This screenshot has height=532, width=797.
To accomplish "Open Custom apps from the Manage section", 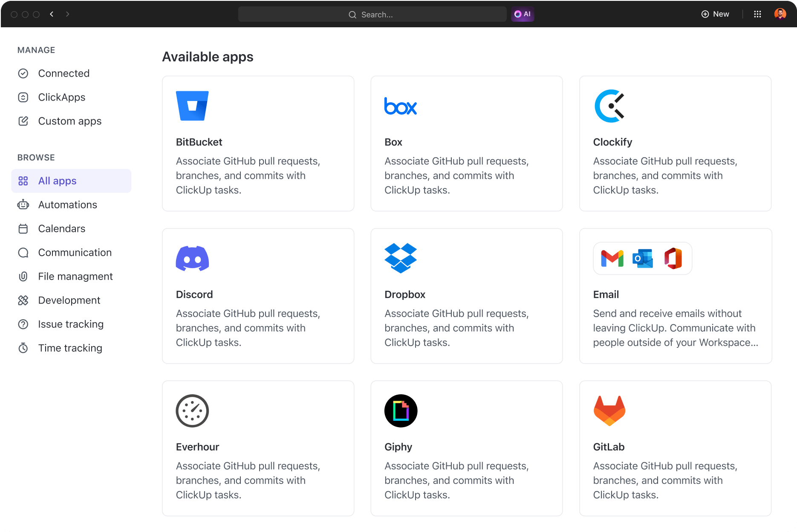I will [69, 121].
